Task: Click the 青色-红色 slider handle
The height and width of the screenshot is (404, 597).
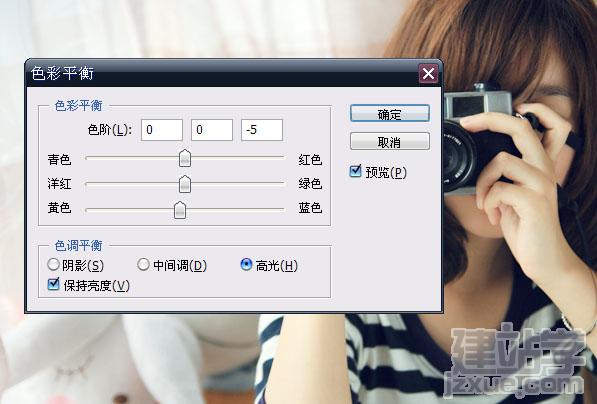Action: click(x=185, y=158)
